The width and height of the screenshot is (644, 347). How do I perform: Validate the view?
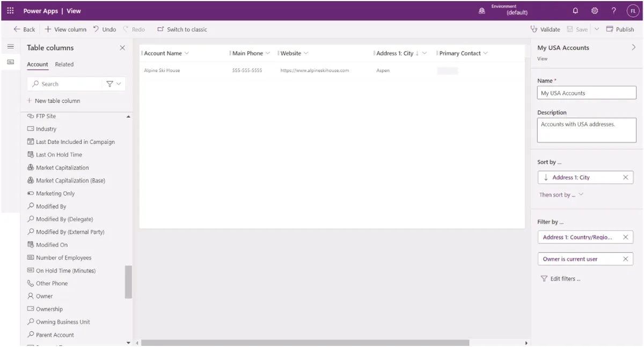coord(545,30)
